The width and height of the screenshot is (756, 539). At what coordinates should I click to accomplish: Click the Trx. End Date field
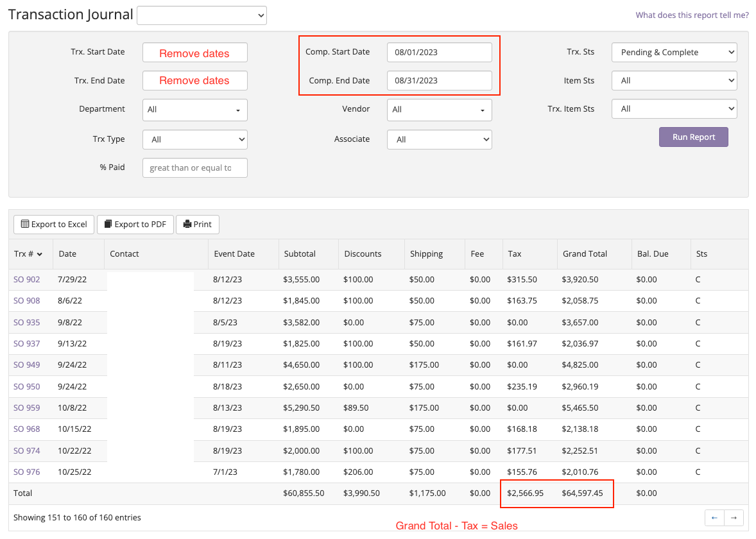[194, 81]
